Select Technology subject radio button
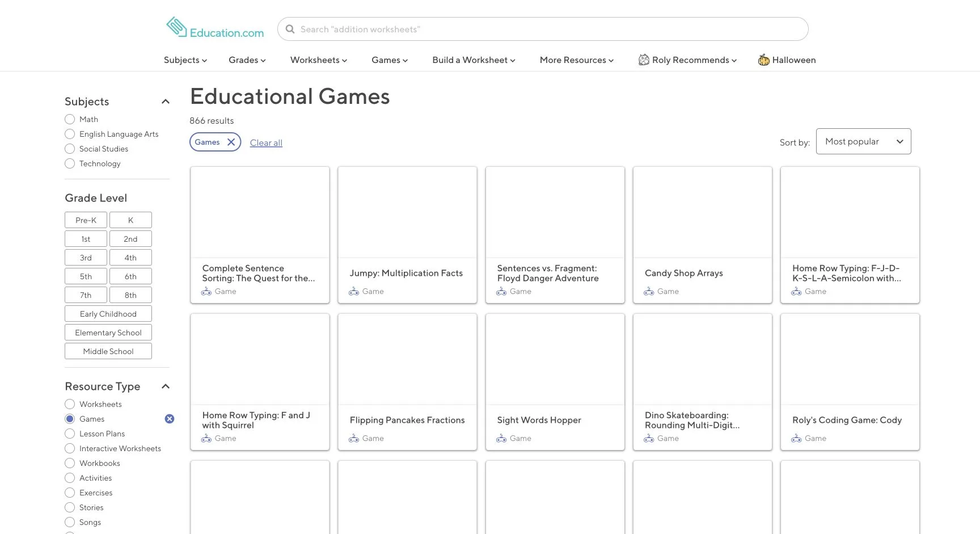The height and width of the screenshot is (534, 980). [x=70, y=163]
